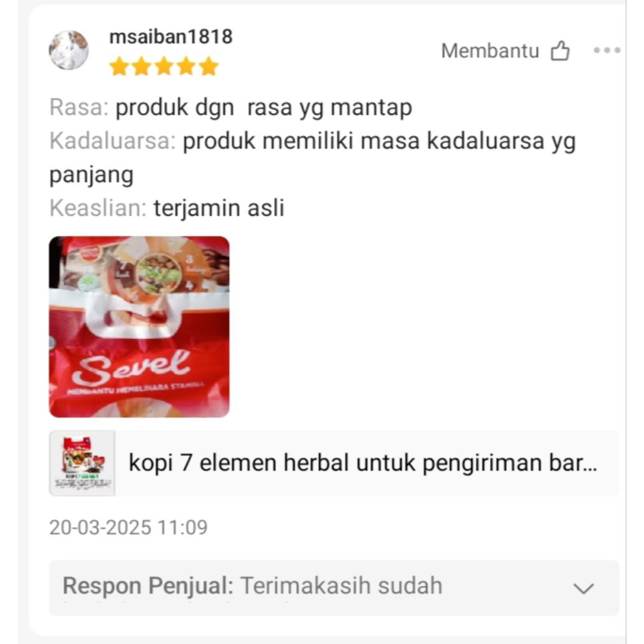Viewport: 644px width, 644px height.
Task: Click the Membantu helpful label
Action: tap(490, 51)
